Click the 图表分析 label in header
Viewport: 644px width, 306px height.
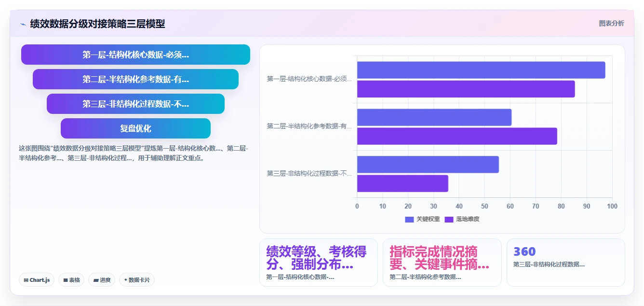click(611, 23)
